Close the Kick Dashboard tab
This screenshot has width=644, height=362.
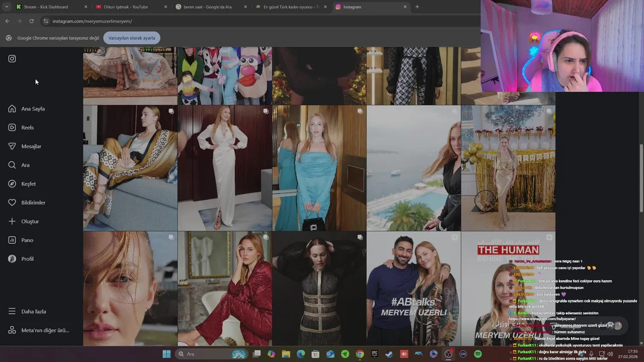click(86, 7)
